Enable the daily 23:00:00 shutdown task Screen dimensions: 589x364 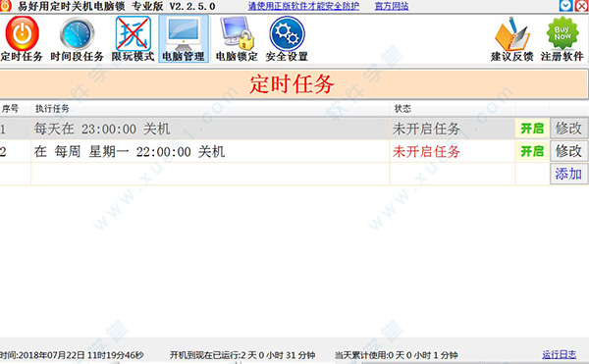(532, 129)
